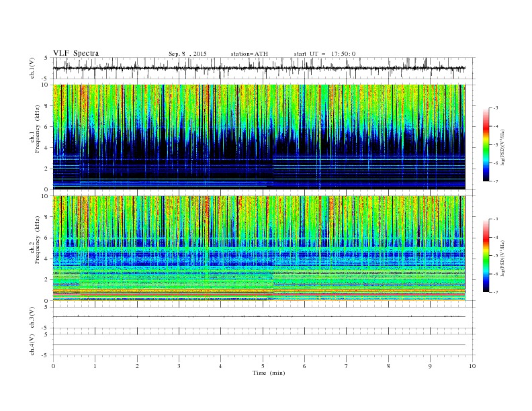This screenshot has width=532, height=411.
Task: Click the log(PSD) label beside ch.2 colorbar
Action: click(502, 258)
